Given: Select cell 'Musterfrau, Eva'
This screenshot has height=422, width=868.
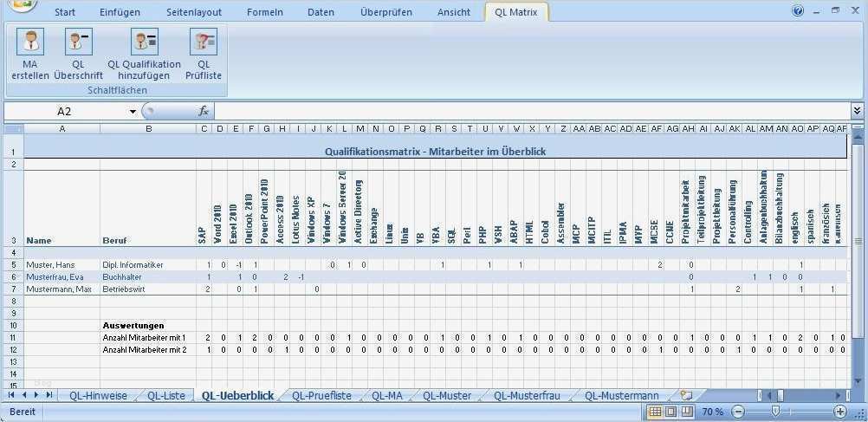Looking at the screenshot, I should (x=62, y=277).
